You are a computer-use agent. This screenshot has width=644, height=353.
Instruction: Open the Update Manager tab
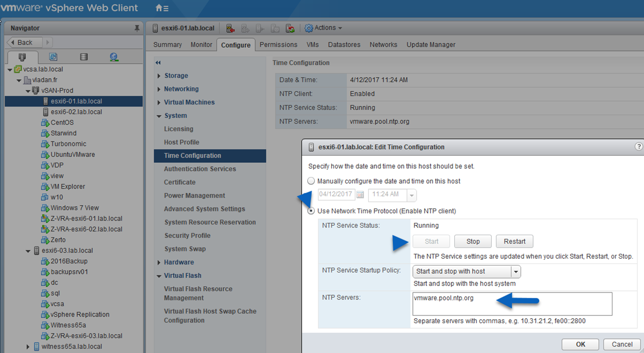click(x=431, y=44)
